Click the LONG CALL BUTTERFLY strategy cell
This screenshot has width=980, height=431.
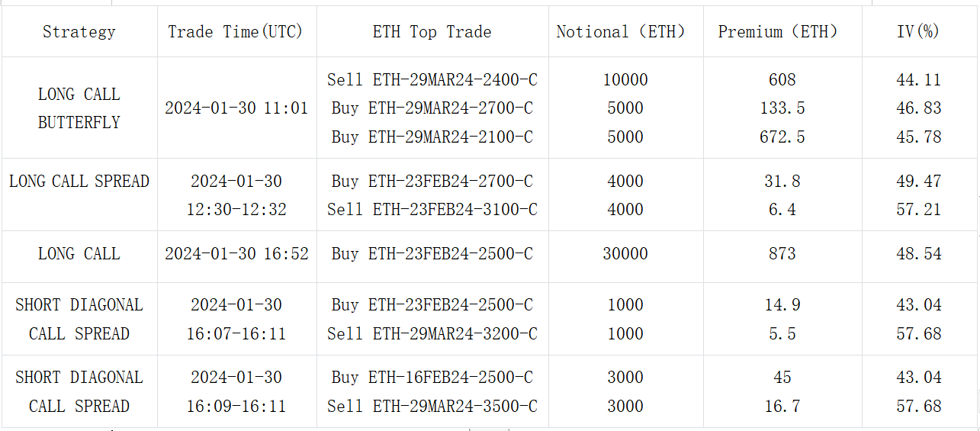[79, 108]
